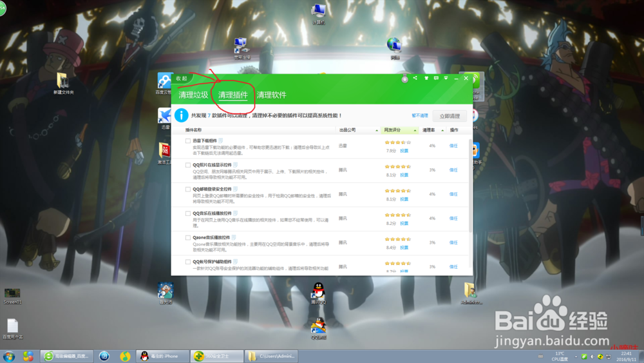
Task: Show hidden system tray icons arrow
Action: pos(575,357)
